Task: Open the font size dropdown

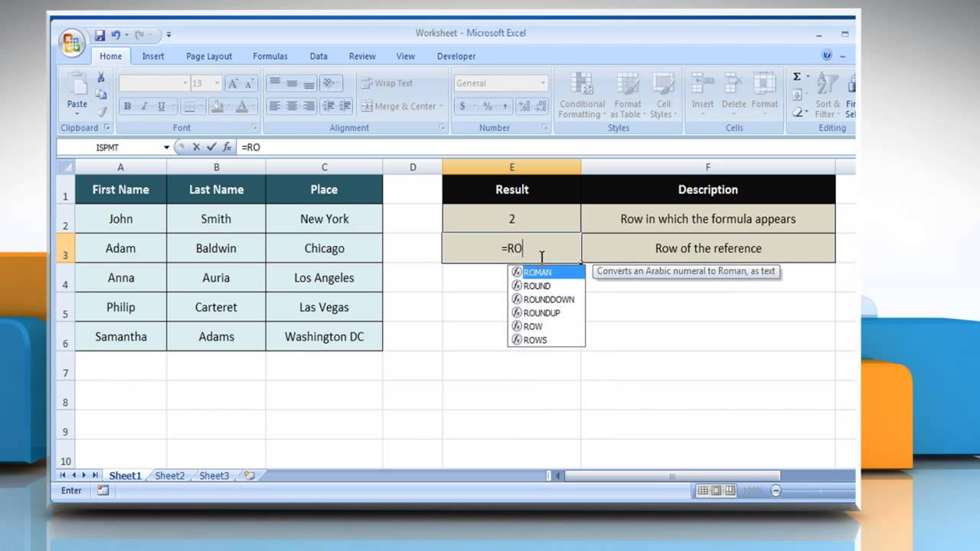Action: pos(217,83)
